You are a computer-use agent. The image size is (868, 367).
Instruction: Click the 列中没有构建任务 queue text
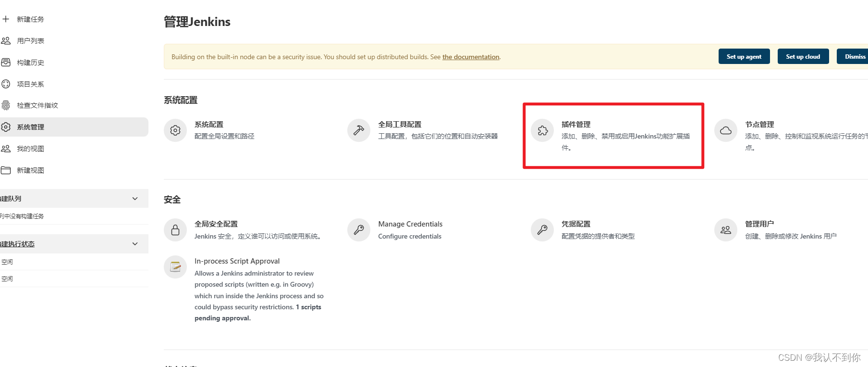[x=22, y=216]
